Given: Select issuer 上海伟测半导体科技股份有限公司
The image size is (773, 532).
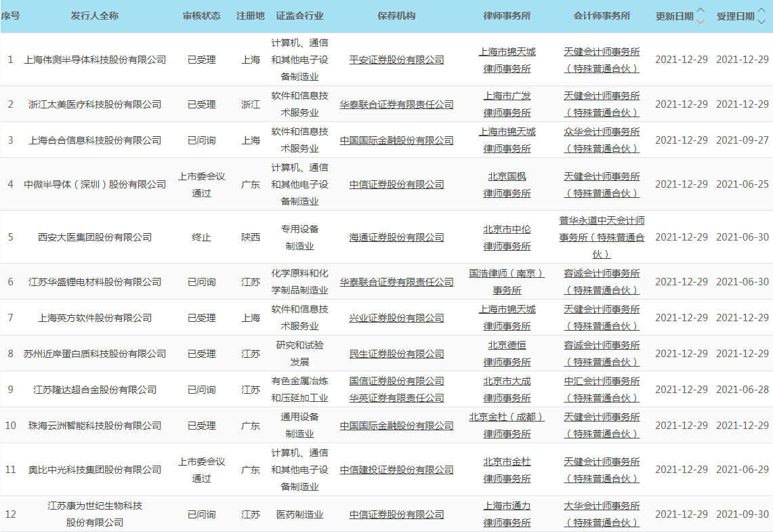Looking at the screenshot, I should tap(95, 60).
